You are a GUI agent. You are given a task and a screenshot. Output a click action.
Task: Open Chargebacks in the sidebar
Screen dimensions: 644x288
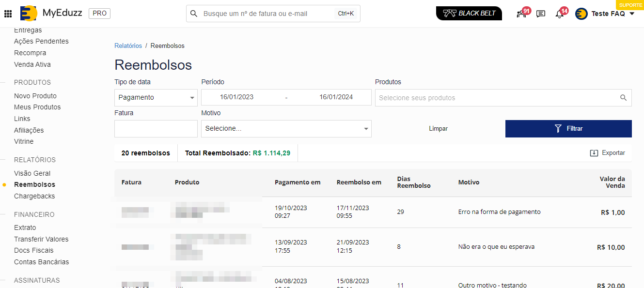pos(34,196)
